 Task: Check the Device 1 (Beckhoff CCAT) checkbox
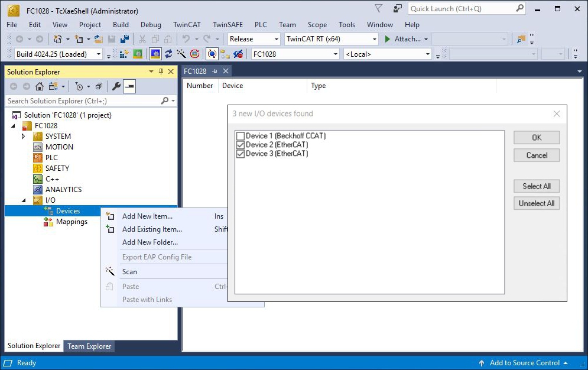pyautogui.click(x=241, y=136)
